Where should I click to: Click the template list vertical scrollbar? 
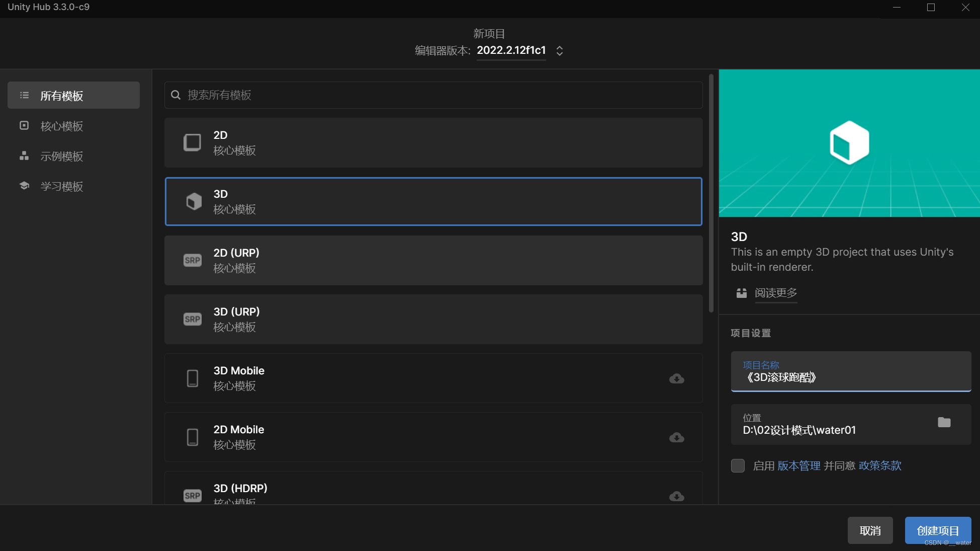point(710,194)
